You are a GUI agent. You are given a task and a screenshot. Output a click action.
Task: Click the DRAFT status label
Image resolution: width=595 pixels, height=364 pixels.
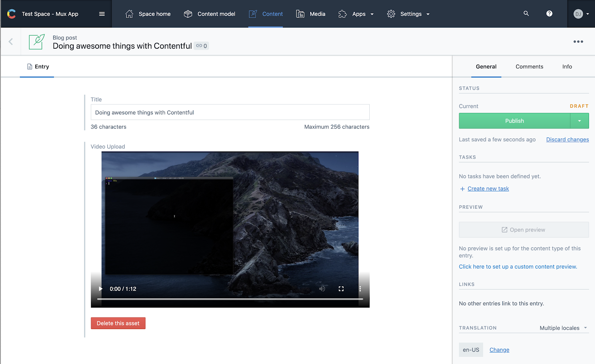coord(579,106)
